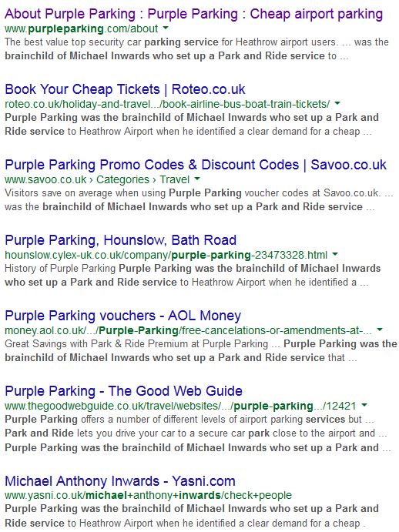Screen dimensions: 399x532
Task: Expand dropdown arrow after savoo.co.uk Travel breadcrumb
Action: click(x=197, y=179)
